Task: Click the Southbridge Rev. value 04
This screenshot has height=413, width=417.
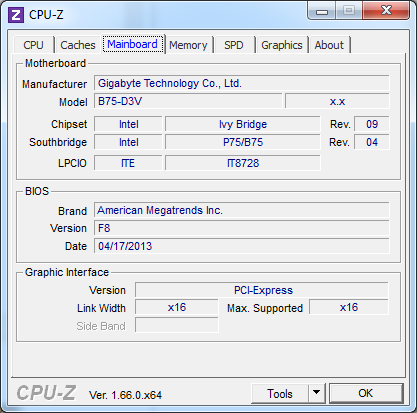Action: point(372,142)
